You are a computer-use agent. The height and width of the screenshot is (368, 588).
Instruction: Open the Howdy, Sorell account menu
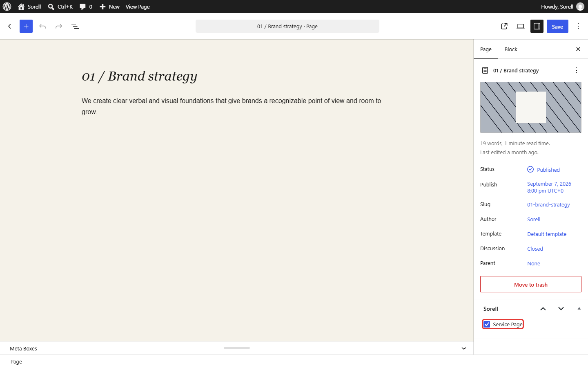562,7
